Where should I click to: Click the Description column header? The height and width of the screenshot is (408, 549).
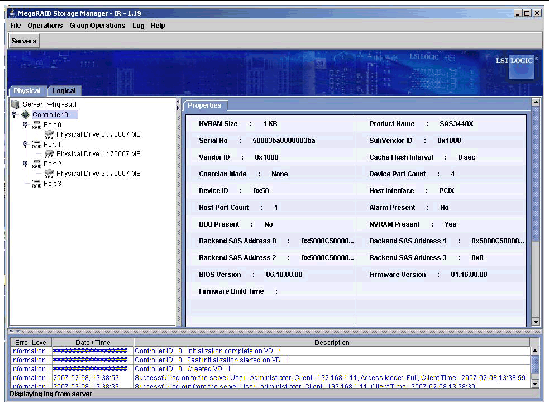pyautogui.click(x=332, y=342)
